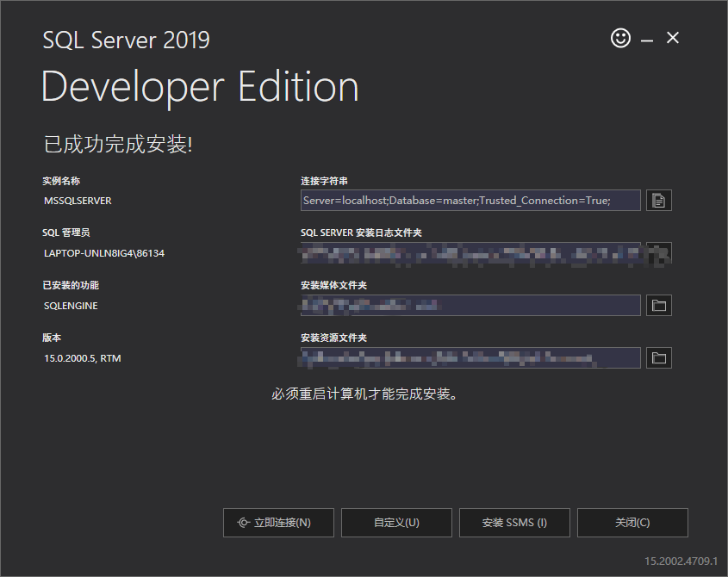Screen dimensions: 728x577
Task: Click the 安装日志文件夹 path field
Action: (470, 252)
